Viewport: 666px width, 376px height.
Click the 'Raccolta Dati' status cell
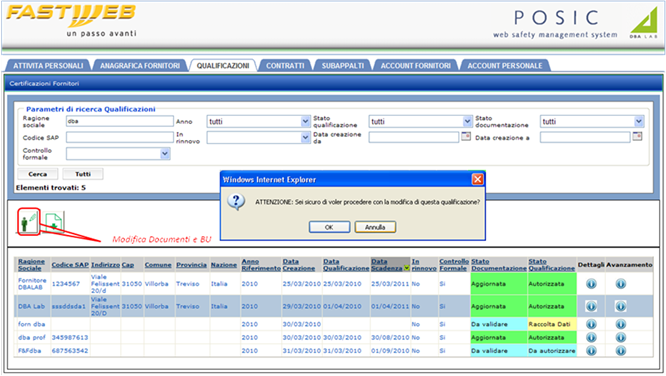pyautogui.click(x=552, y=324)
